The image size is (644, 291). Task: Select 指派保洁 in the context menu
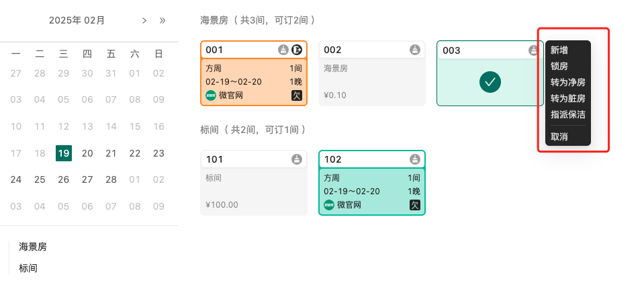coord(568,114)
